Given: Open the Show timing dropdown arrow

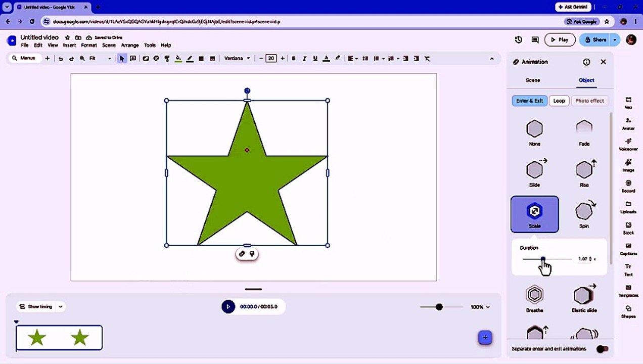Looking at the screenshot, I should pyautogui.click(x=60, y=306).
